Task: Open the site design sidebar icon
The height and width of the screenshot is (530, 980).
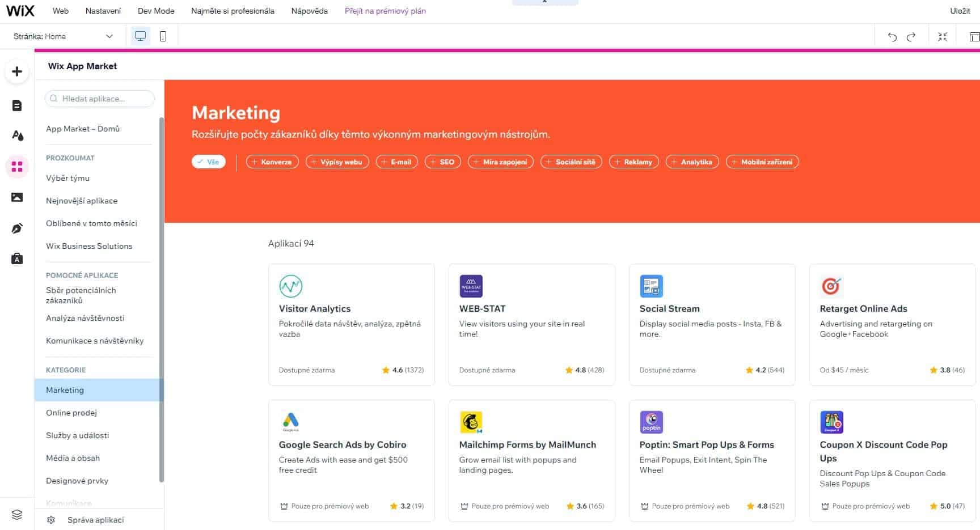Action: (x=17, y=135)
